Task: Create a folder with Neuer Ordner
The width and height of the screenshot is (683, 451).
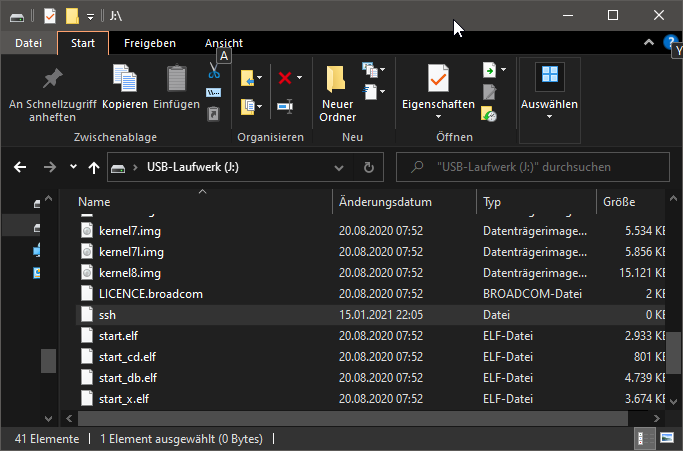Action: [337, 90]
